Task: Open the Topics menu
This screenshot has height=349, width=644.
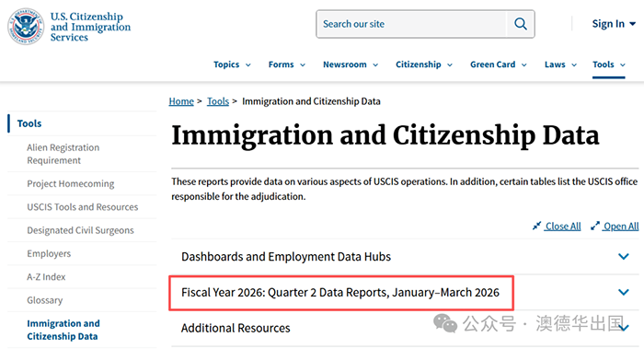Action: tap(232, 64)
